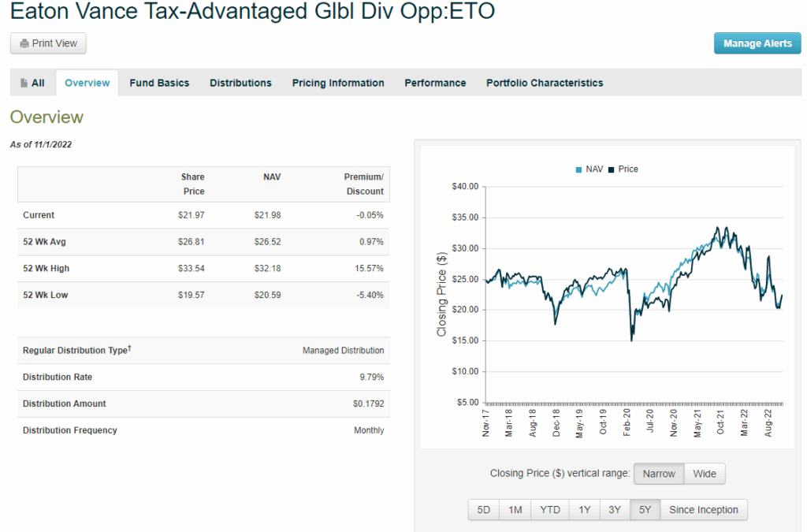Click the Distribution Amount value $0.1792
Viewport: 807px width, 532px height.
click(369, 404)
